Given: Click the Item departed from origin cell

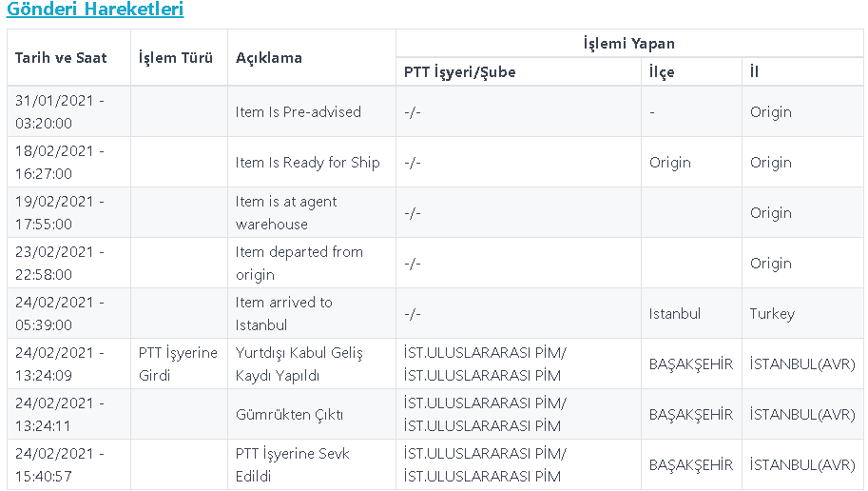Looking at the screenshot, I should (299, 263).
